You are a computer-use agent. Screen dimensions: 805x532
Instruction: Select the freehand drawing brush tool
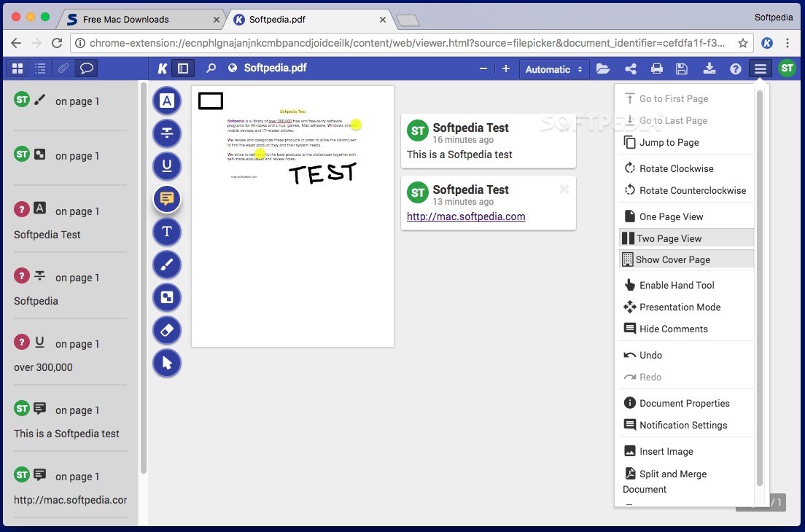click(x=167, y=265)
